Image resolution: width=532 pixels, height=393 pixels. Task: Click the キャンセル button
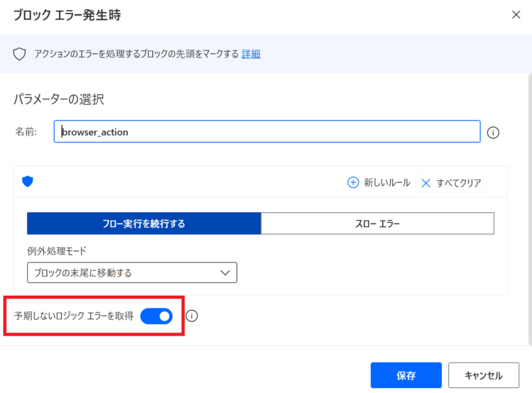(x=484, y=375)
